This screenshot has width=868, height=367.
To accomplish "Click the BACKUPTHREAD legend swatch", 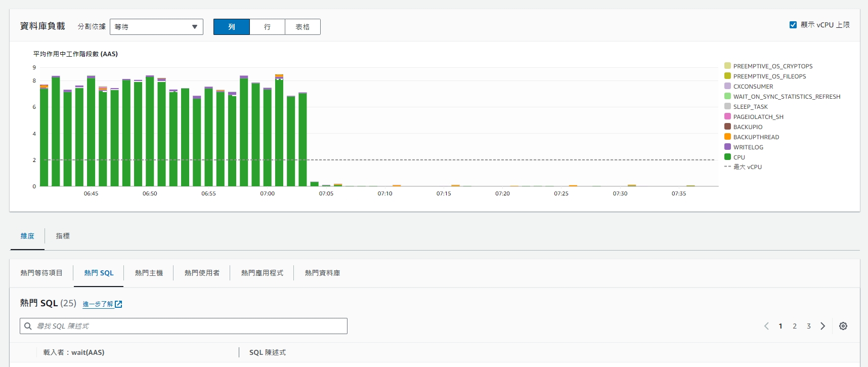I will pyautogui.click(x=727, y=137).
